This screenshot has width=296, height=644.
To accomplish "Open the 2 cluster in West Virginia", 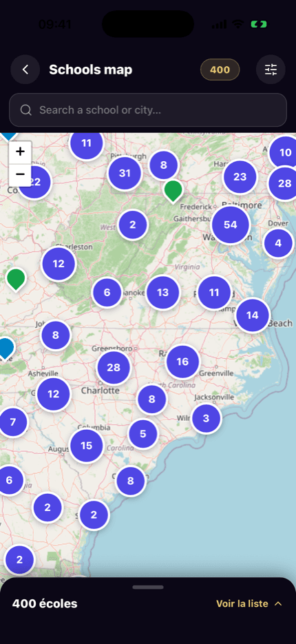I will point(133,225).
